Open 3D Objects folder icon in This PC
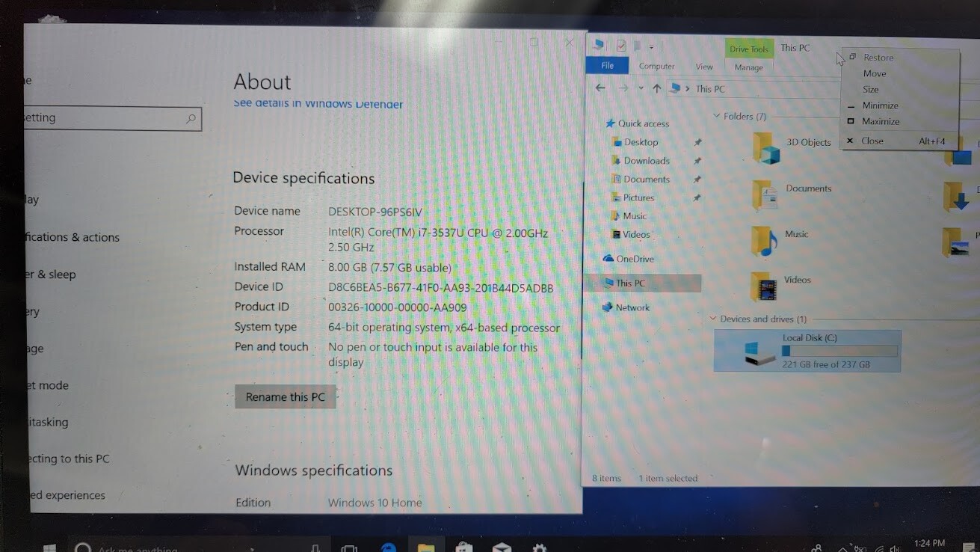980x552 pixels. pos(766,148)
